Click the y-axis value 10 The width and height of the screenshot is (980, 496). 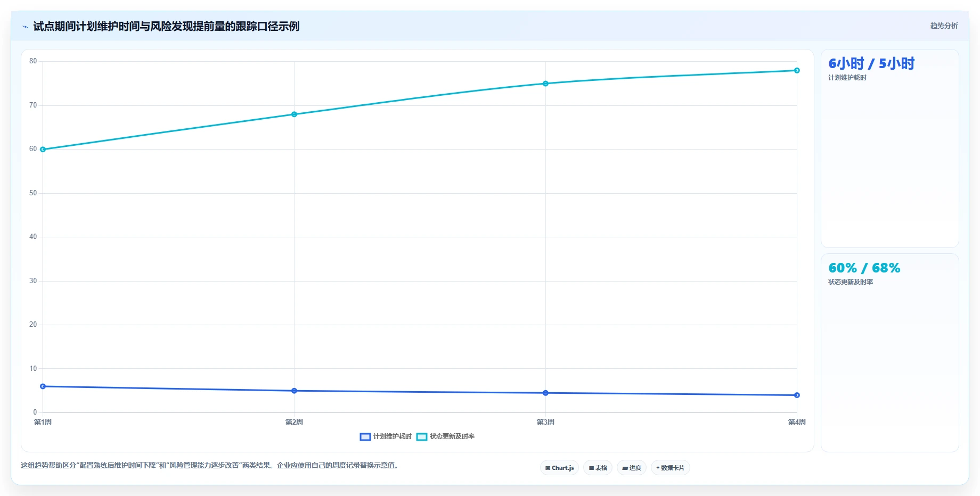click(33, 369)
